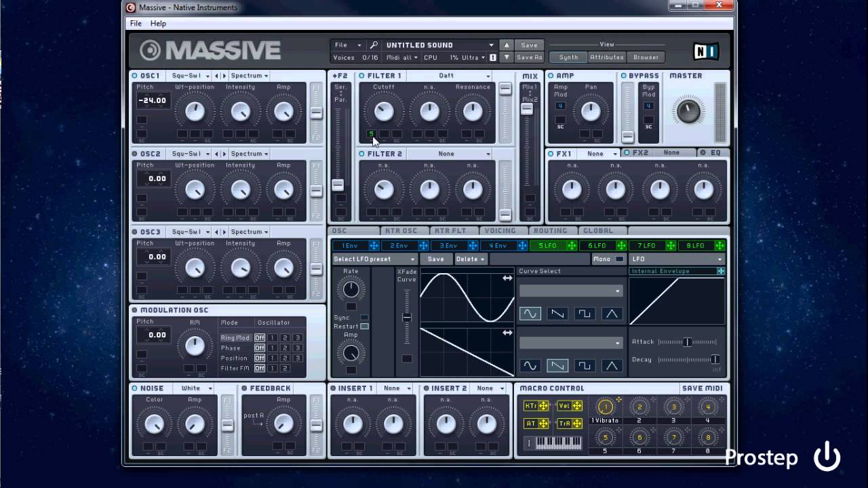Click the XFade Curve slider handle
This screenshot has height=488, width=868.
(407, 317)
